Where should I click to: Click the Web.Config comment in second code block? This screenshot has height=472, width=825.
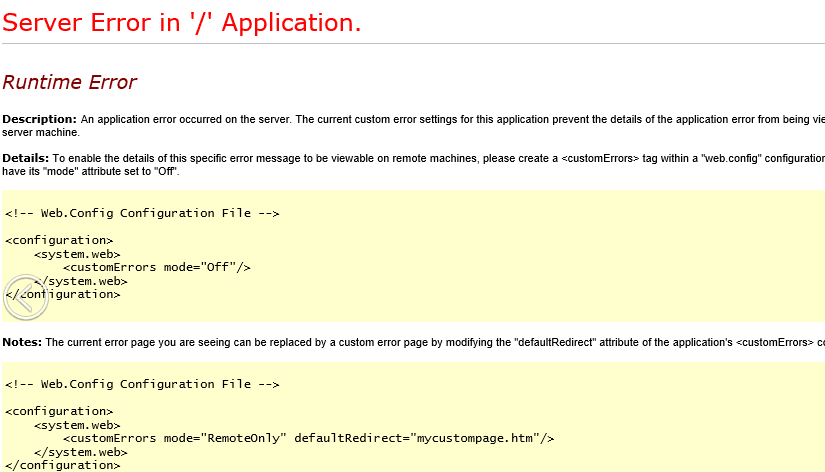click(141, 384)
